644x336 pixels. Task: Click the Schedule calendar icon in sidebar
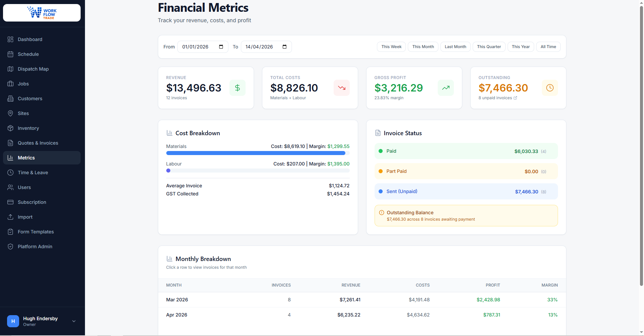pyautogui.click(x=10, y=54)
